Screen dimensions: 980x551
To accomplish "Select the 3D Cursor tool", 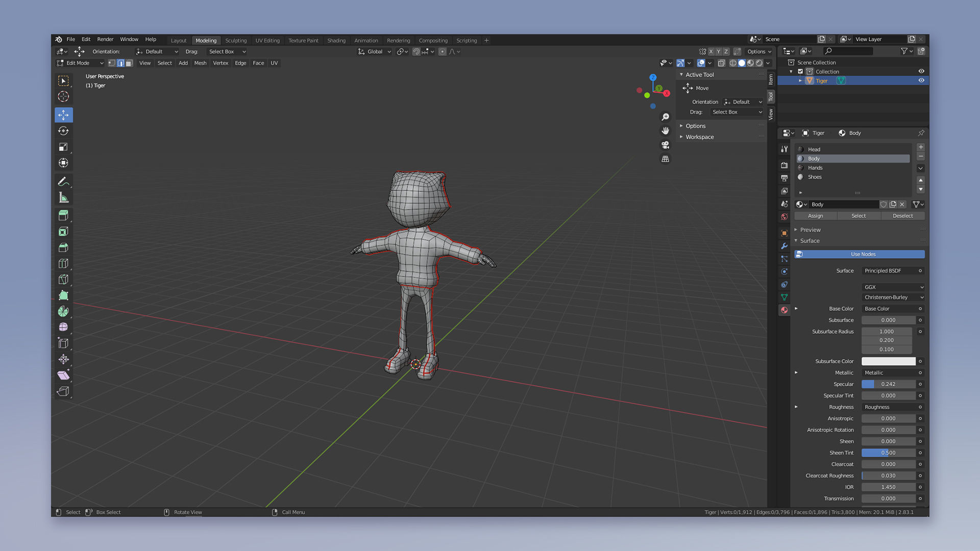I will [63, 96].
